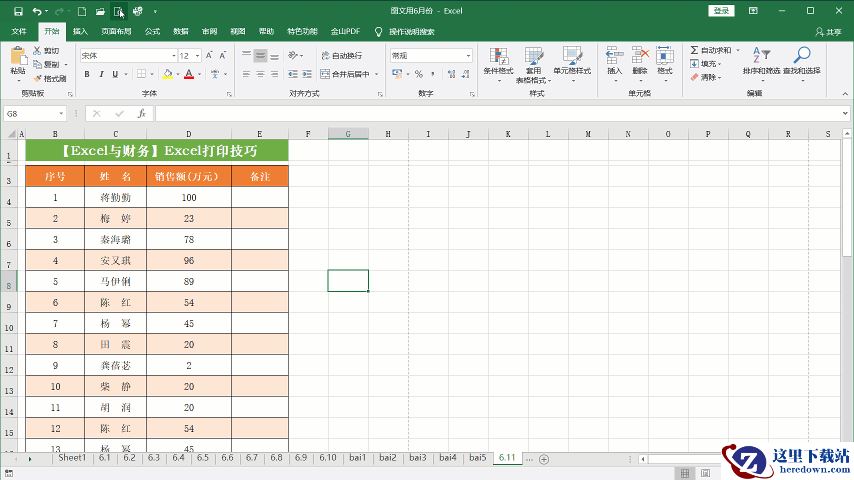Open Format as Table (套用表格格式)

tap(534, 65)
